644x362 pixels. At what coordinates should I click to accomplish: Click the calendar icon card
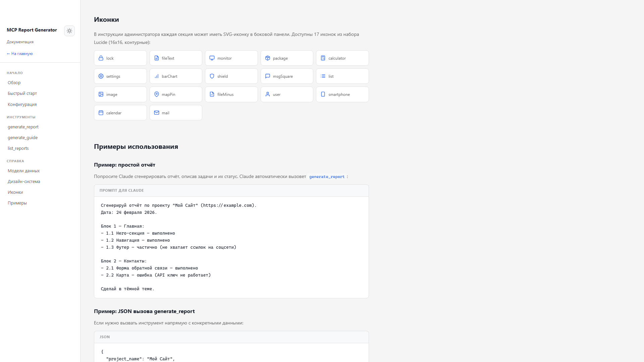[x=120, y=113]
